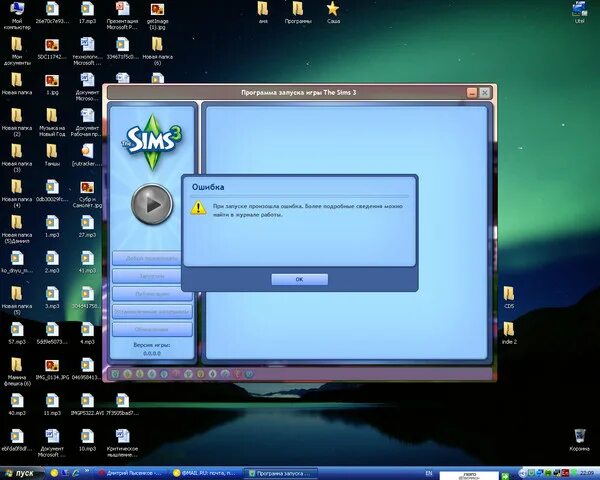Click the Версия игры 0.0.0.0 text

(x=152, y=349)
